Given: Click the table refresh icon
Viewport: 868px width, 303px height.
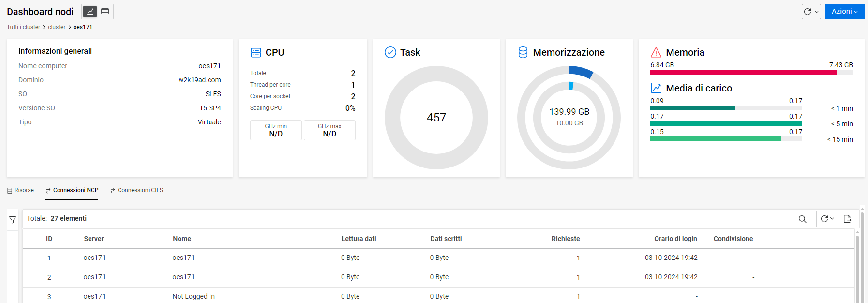Looking at the screenshot, I should point(824,219).
